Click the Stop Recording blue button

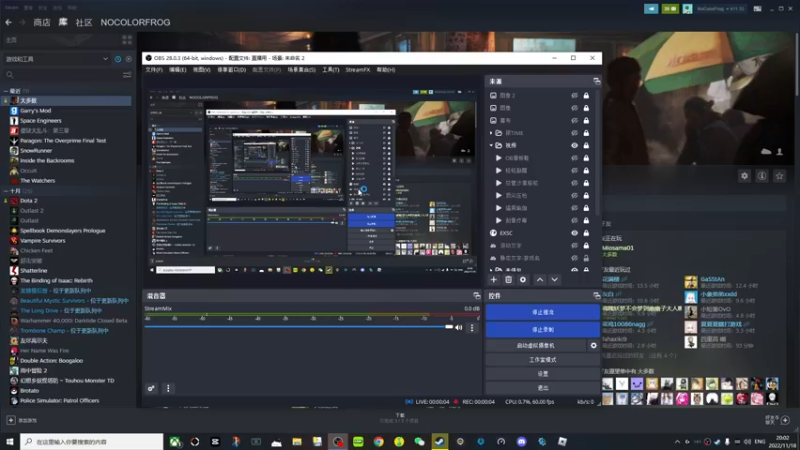click(x=542, y=330)
